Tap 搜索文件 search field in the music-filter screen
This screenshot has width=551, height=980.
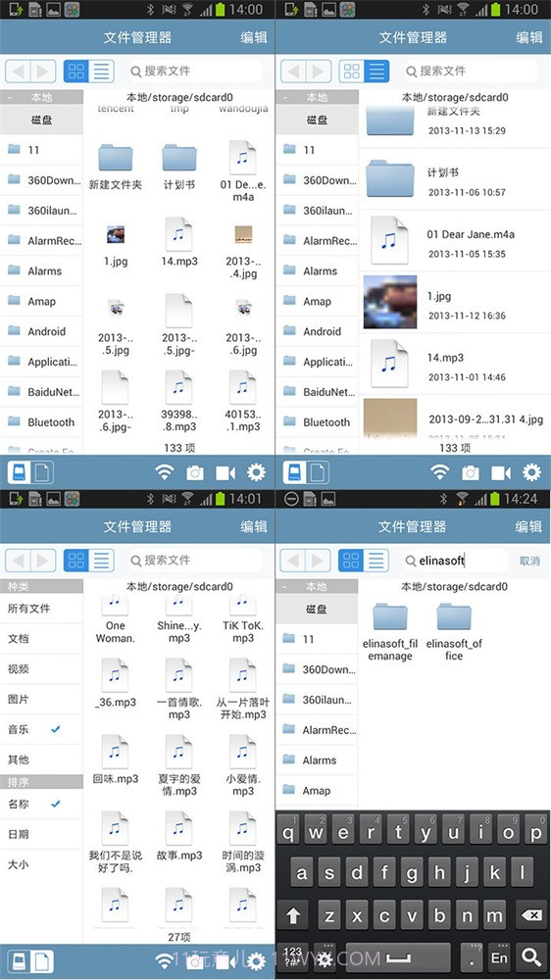point(195,561)
